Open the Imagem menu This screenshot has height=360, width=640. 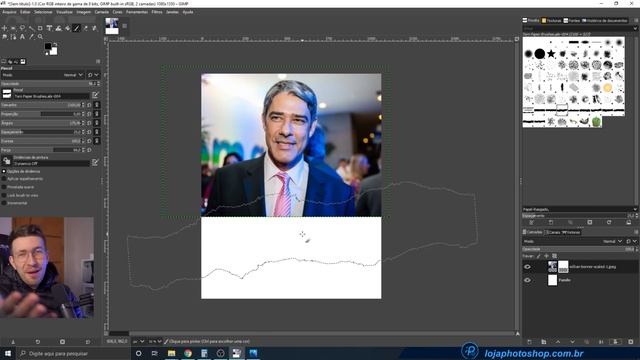[83, 12]
